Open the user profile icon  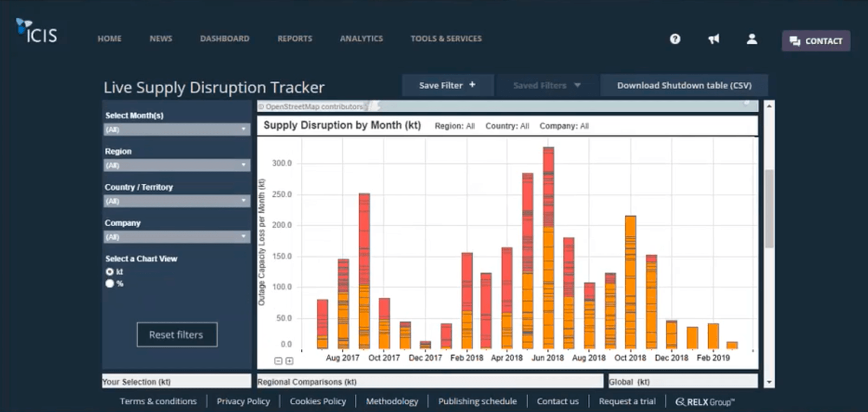point(751,39)
